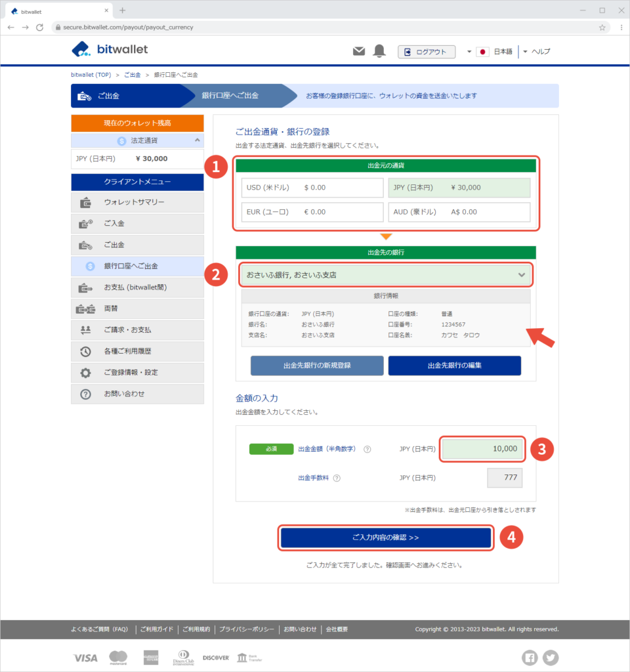Select JPY (日本円) as withdrawal currency
The height and width of the screenshot is (672, 630).
(x=459, y=188)
